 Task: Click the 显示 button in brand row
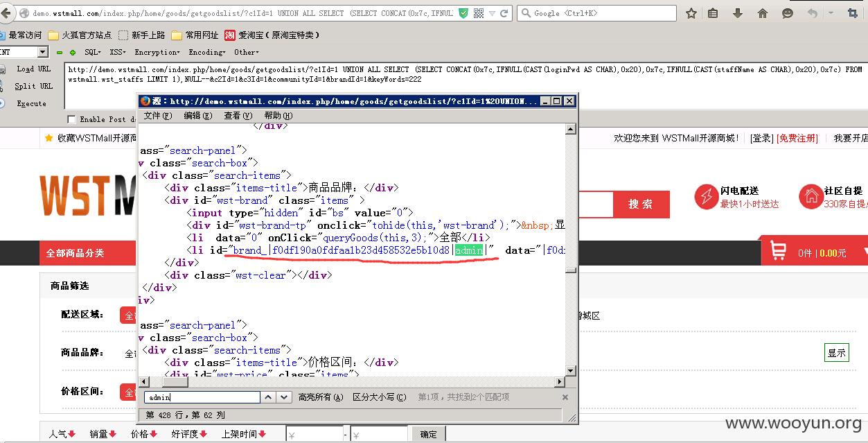pos(836,353)
